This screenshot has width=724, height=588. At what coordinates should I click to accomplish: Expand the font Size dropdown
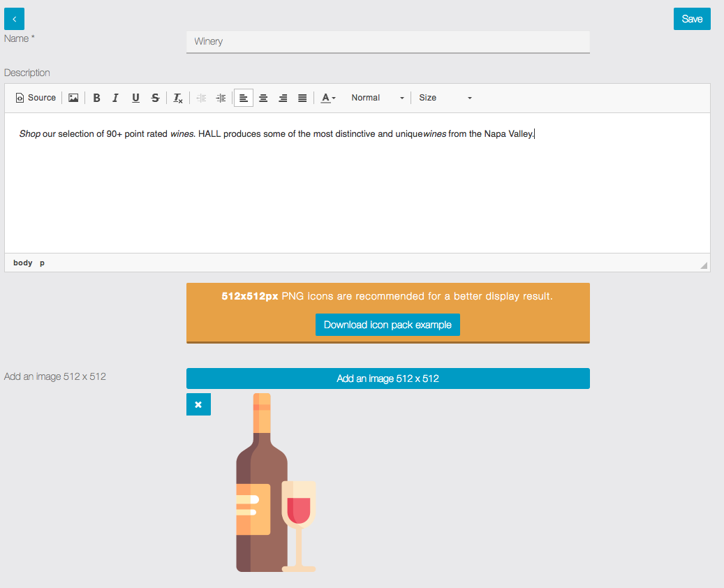pos(445,98)
